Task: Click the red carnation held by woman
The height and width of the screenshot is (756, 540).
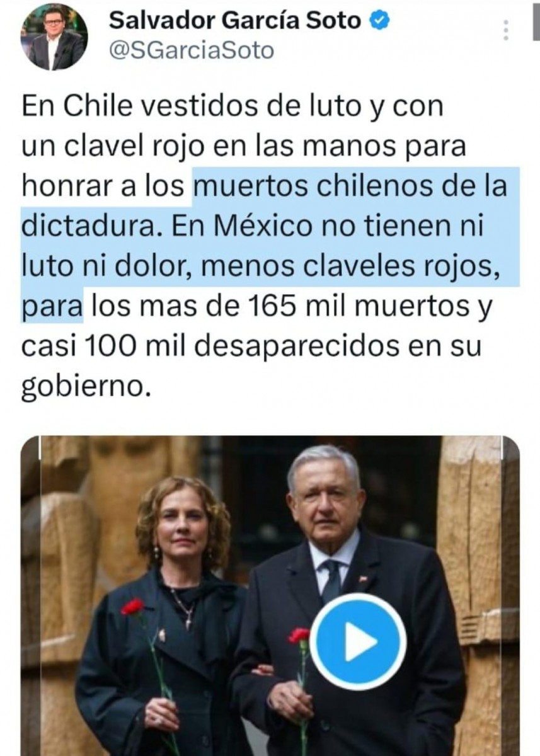Action: point(133,607)
